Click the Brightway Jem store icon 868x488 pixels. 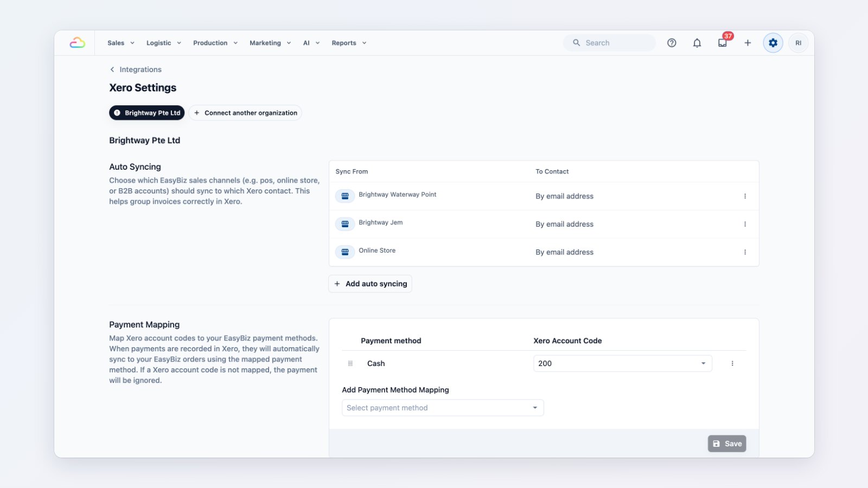pos(345,224)
